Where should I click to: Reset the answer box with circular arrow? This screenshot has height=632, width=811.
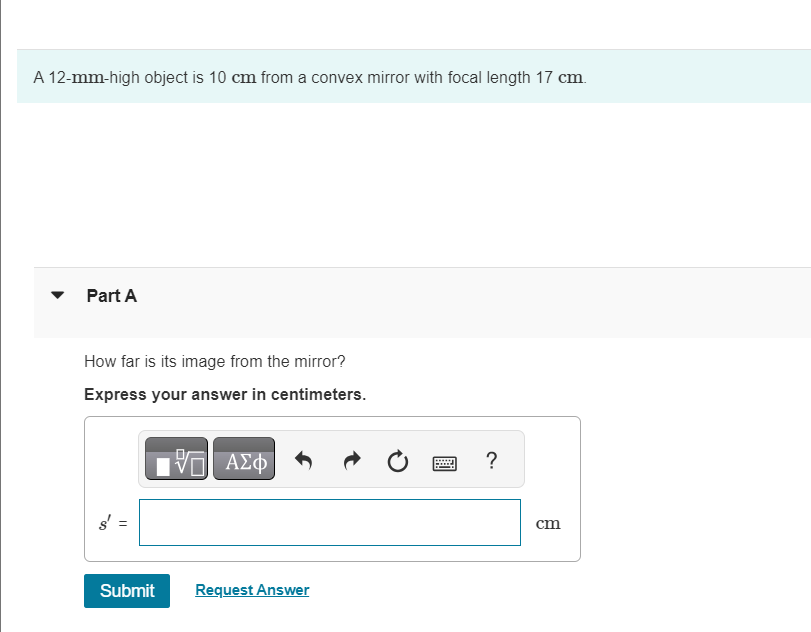[x=398, y=461]
